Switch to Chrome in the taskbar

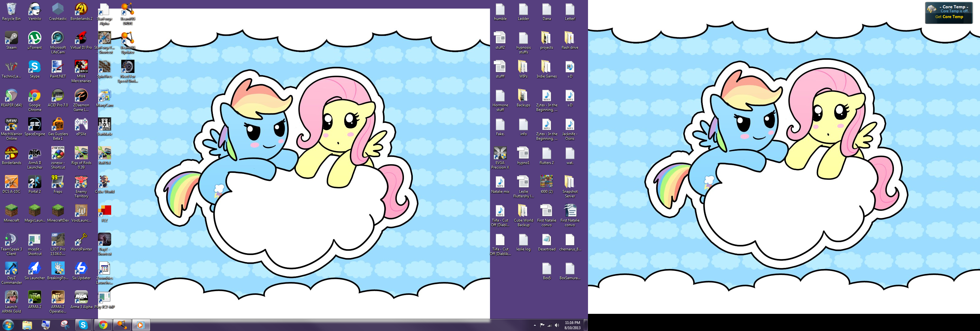tap(103, 325)
